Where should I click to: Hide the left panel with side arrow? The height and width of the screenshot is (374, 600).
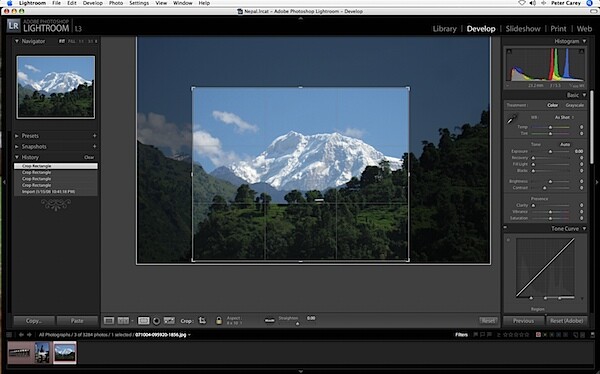(x=4, y=182)
